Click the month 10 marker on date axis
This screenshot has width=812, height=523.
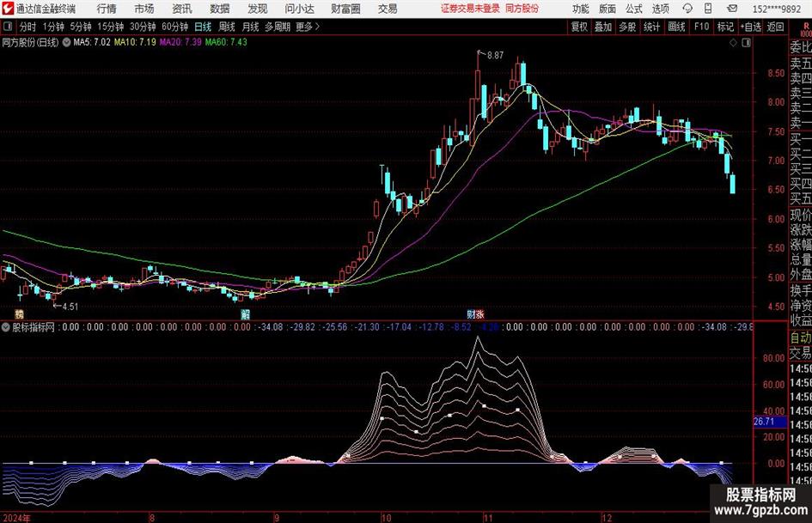pos(386,518)
